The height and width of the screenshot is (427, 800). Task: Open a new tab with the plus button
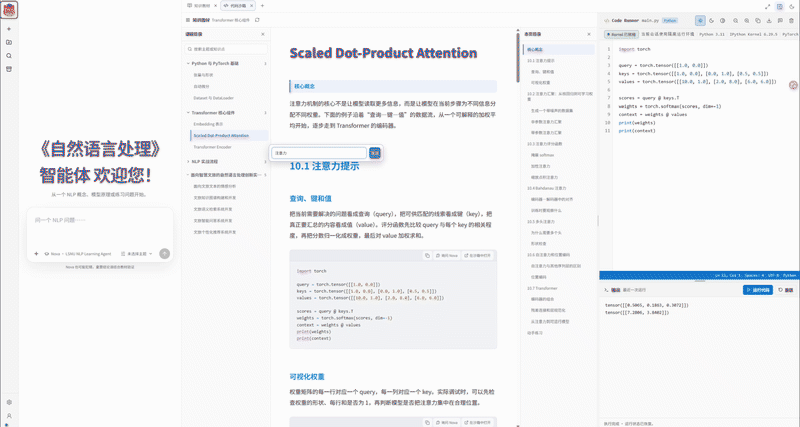tap(262, 6)
